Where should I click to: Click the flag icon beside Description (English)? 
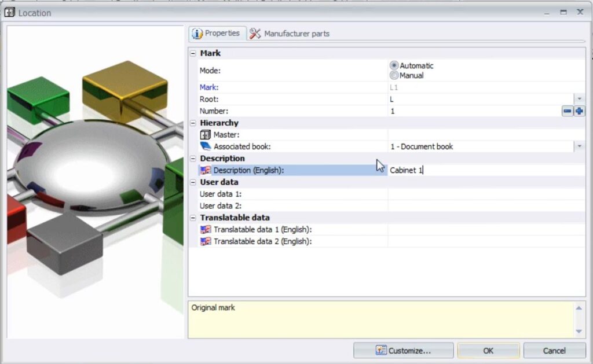(x=206, y=170)
